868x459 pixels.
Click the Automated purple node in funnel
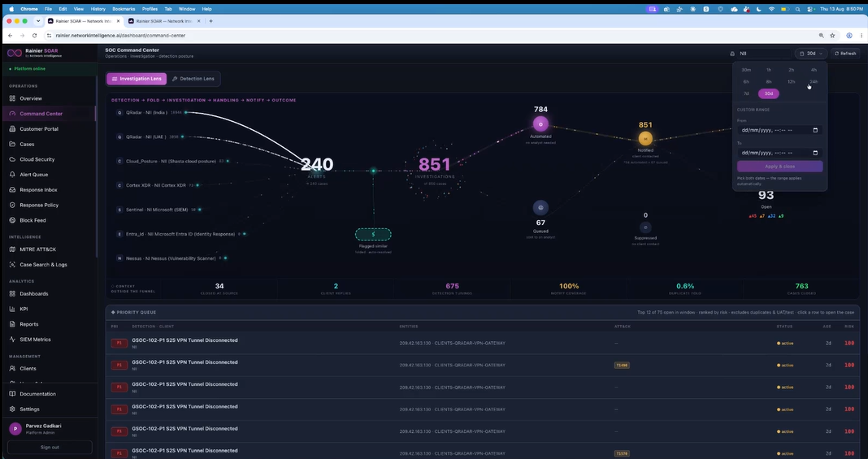coord(540,124)
